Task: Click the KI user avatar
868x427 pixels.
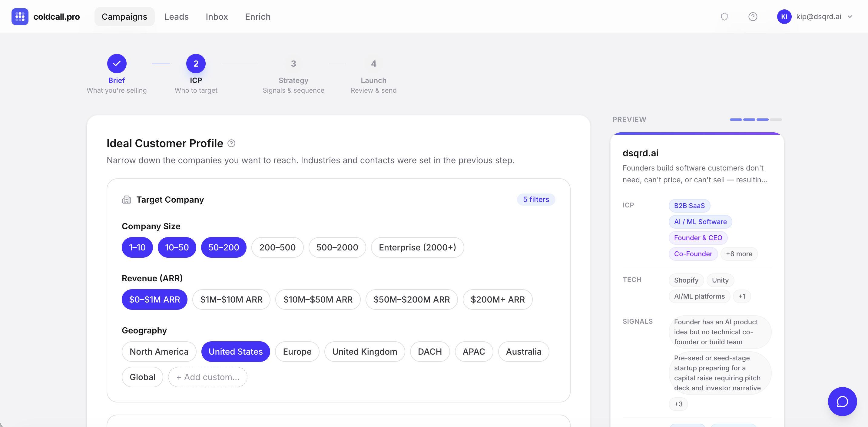Action: [784, 17]
